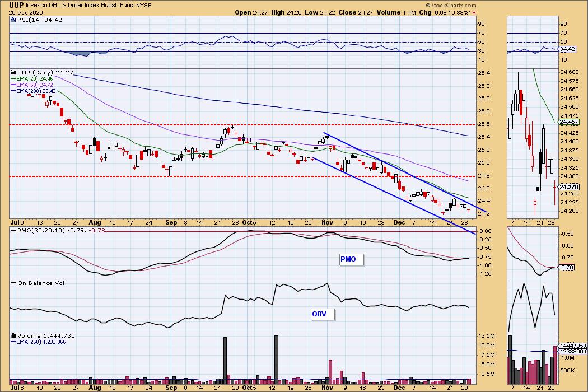
Task: Click the 26.4 price axis label
Action: [484, 73]
